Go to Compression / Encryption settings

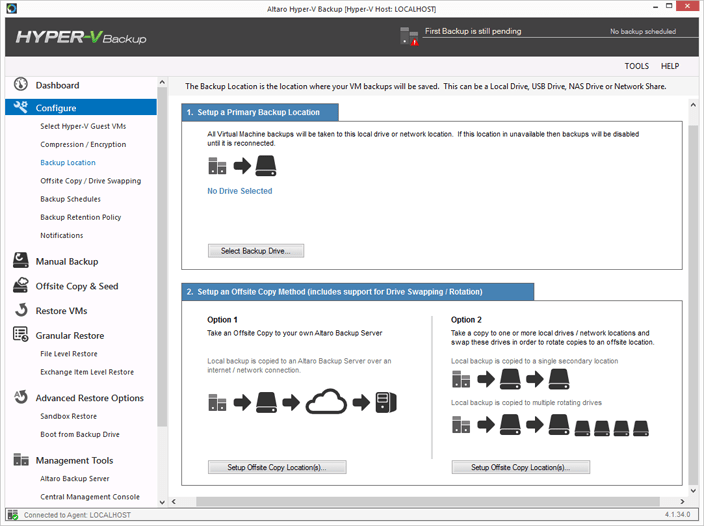point(83,145)
